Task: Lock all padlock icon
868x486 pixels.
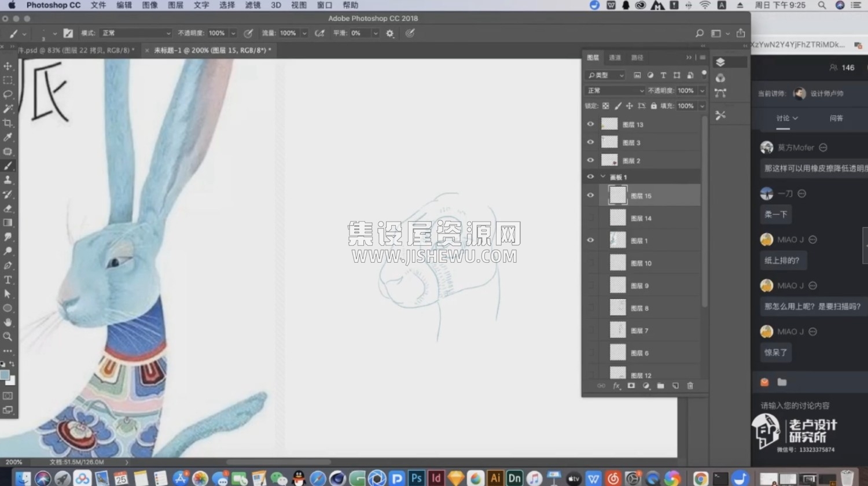Action: (x=653, y=106)
